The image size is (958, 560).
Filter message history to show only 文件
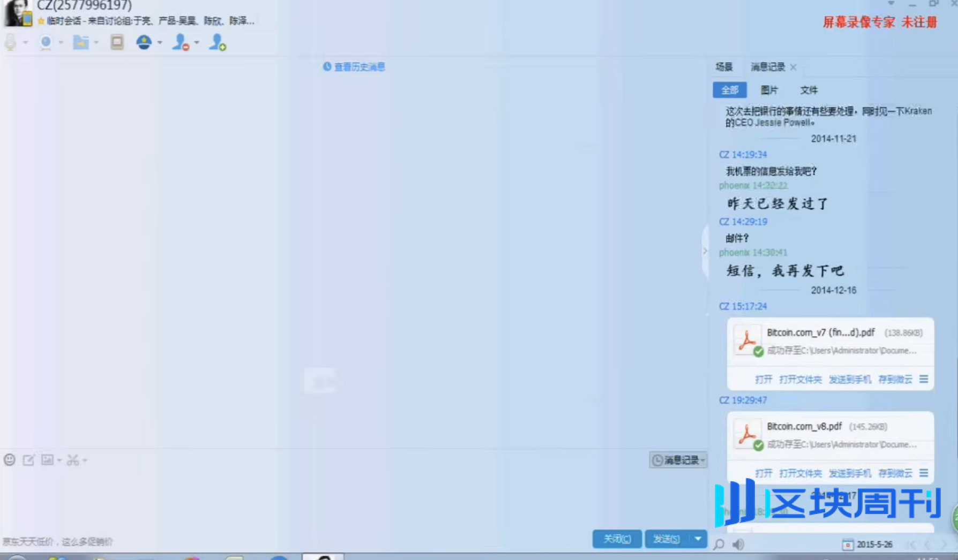tap(809, 90)
